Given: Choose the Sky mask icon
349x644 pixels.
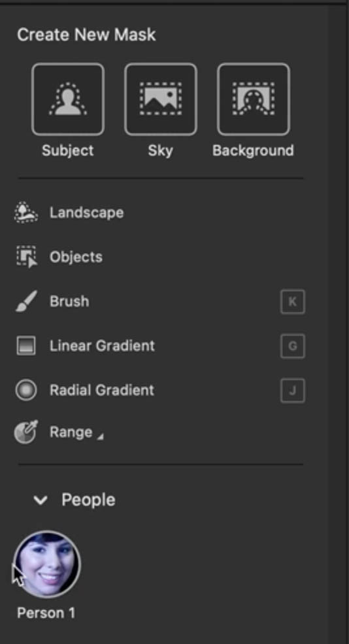Looking at the screenshot, I should (161, 99).
